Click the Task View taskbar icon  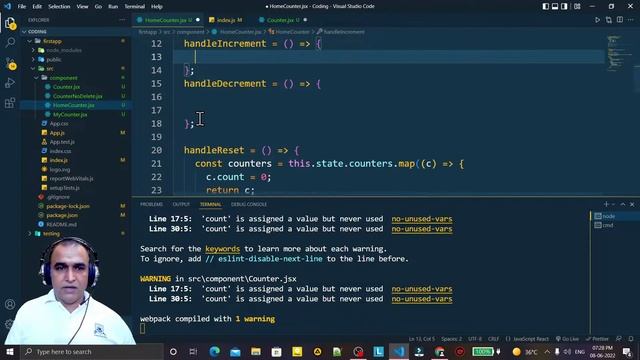pos(193,351)
